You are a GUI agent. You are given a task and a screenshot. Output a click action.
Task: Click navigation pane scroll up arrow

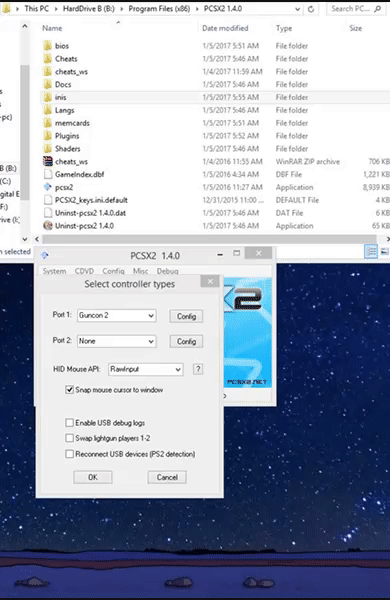coord(25,26)
